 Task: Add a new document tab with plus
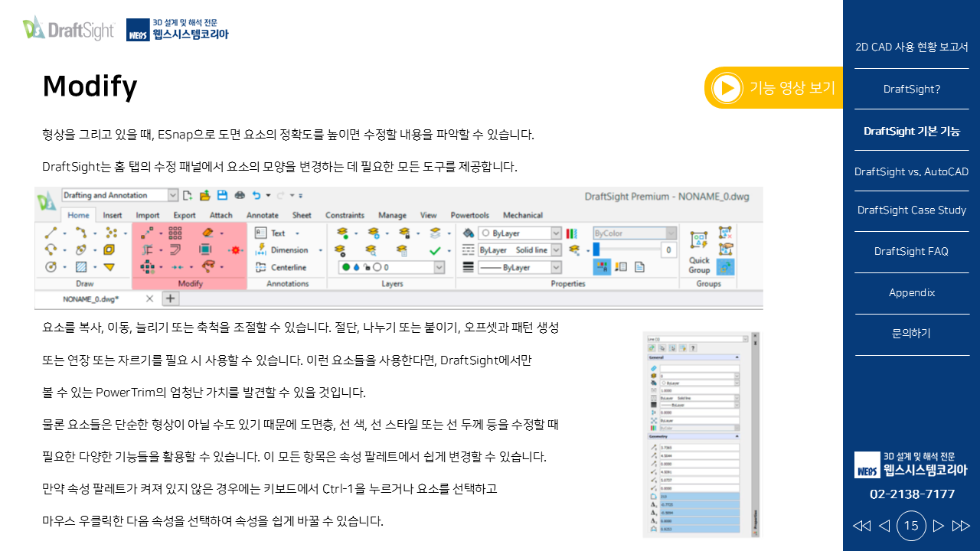click(x=171, y=298)
